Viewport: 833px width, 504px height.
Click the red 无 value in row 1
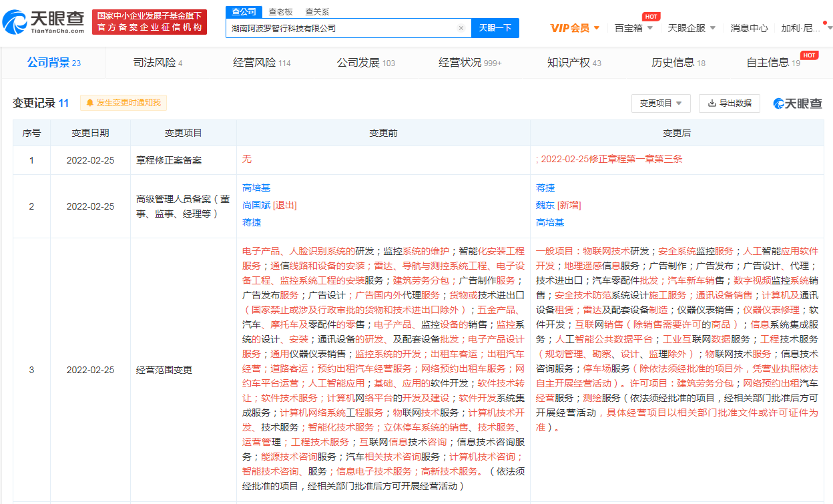[x=247, y=159]
